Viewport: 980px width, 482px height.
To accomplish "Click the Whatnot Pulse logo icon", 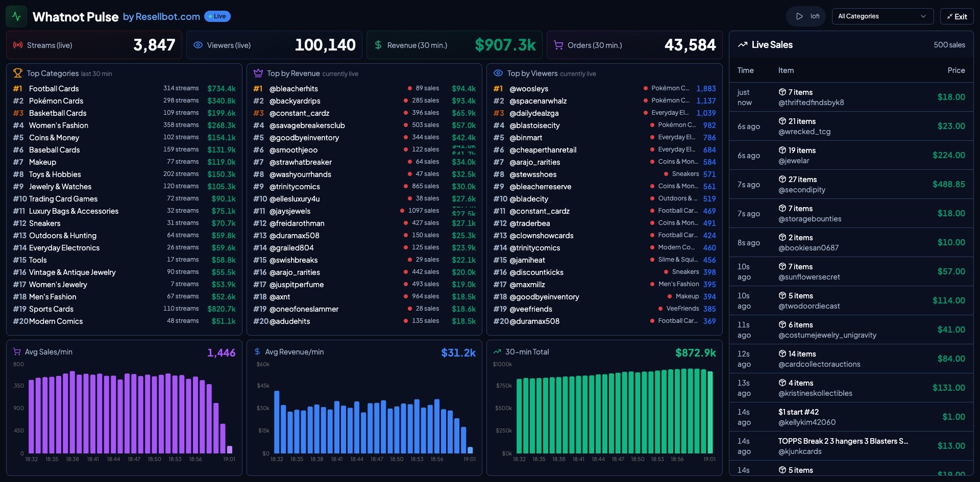I will [16, 16].
